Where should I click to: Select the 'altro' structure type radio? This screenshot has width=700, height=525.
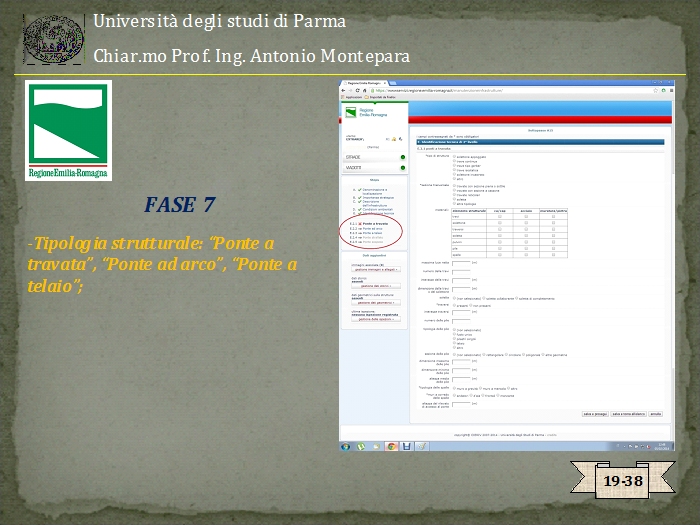click(x=455, y=180)
